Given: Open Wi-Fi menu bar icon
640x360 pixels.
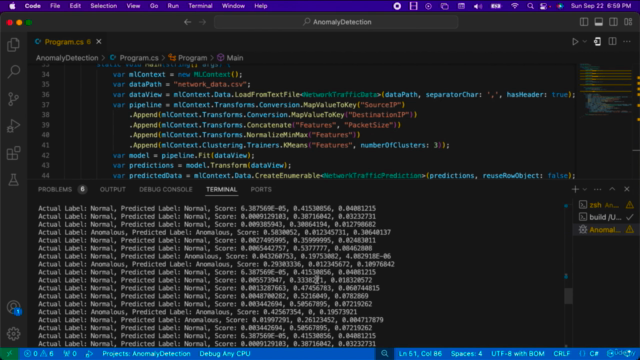Looking at the screenshot, I should [514, 6].
